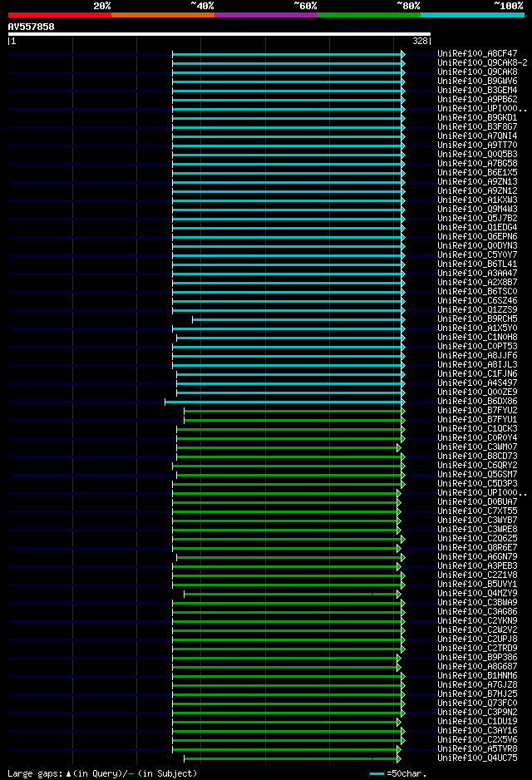The image size is (532, 780).
Task: Click the query end position 328
Action: [x=420, y=42]
